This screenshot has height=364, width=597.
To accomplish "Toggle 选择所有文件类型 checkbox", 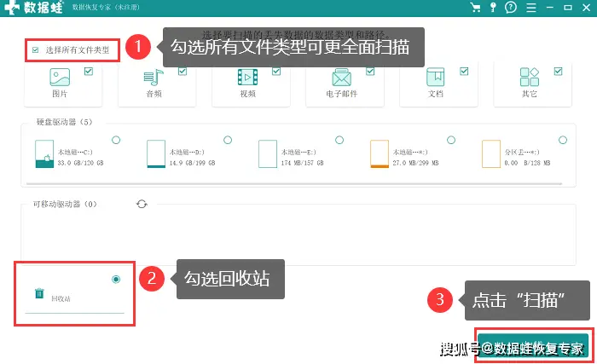I will 36,50.
